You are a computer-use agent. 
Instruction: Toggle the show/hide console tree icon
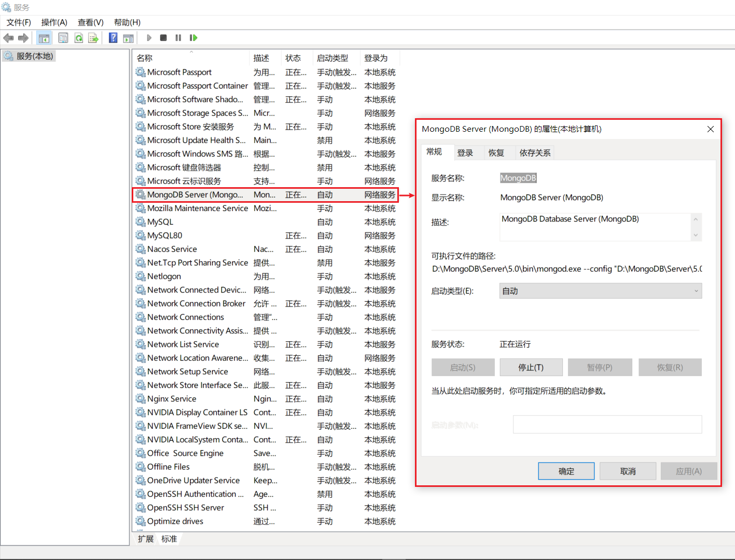[x=44, y=38]
